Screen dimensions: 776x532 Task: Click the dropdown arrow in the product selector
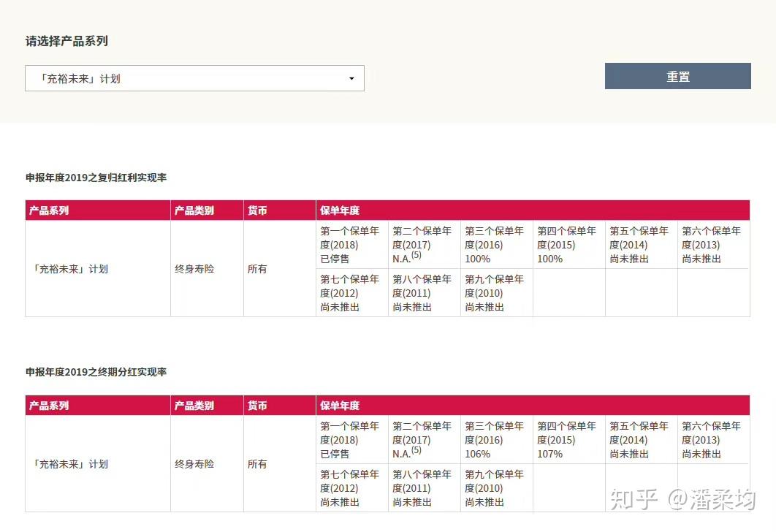(351, 79)
